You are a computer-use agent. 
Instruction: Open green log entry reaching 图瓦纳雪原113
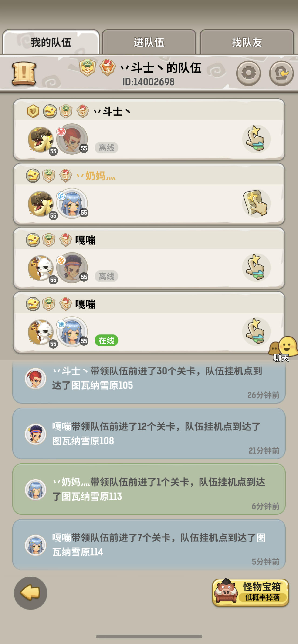click(149, 489)
